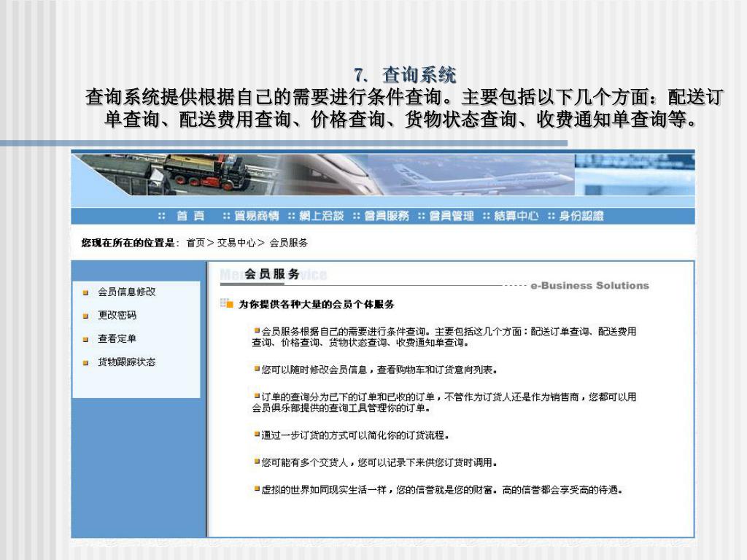Click 首页 breadcrumb link
The height and width of the screenshot is (560, 747).
196,243
